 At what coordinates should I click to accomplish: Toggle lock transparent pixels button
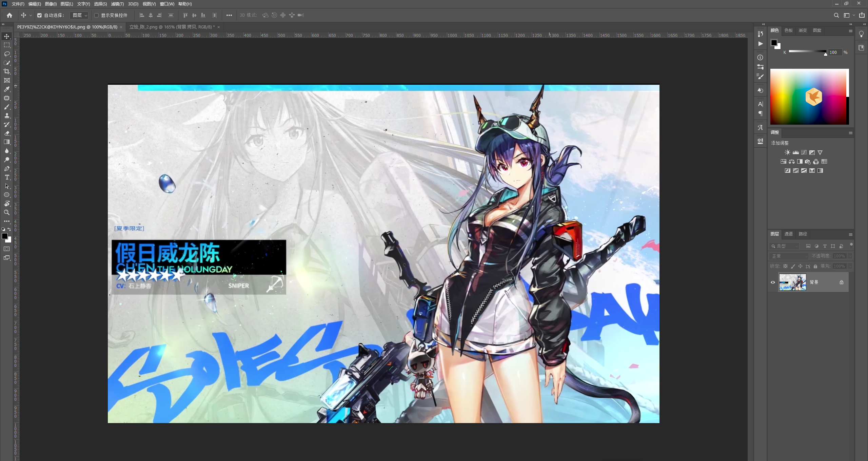[x=785, y=266]
